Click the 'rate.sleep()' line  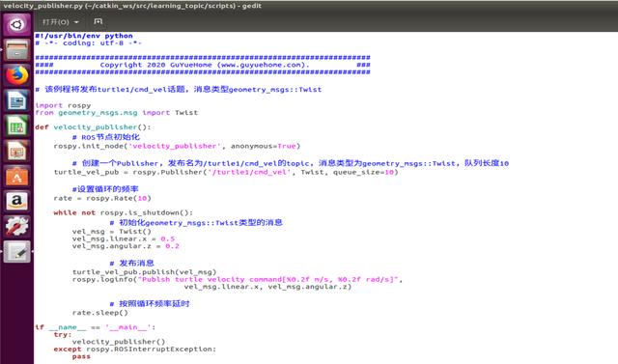(x=100, y=313)
